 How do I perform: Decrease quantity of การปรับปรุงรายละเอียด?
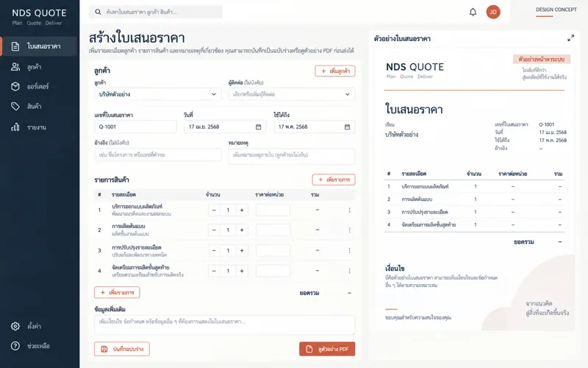[214, 250]
